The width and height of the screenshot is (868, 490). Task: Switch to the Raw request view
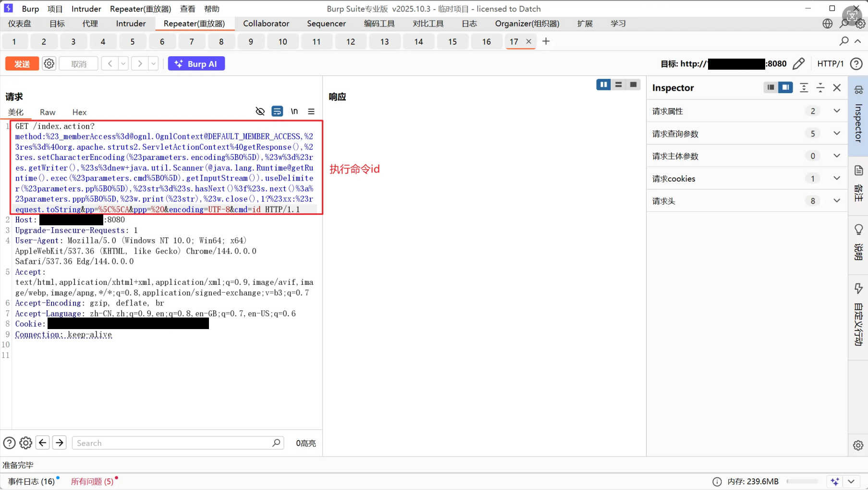point(48,112)
